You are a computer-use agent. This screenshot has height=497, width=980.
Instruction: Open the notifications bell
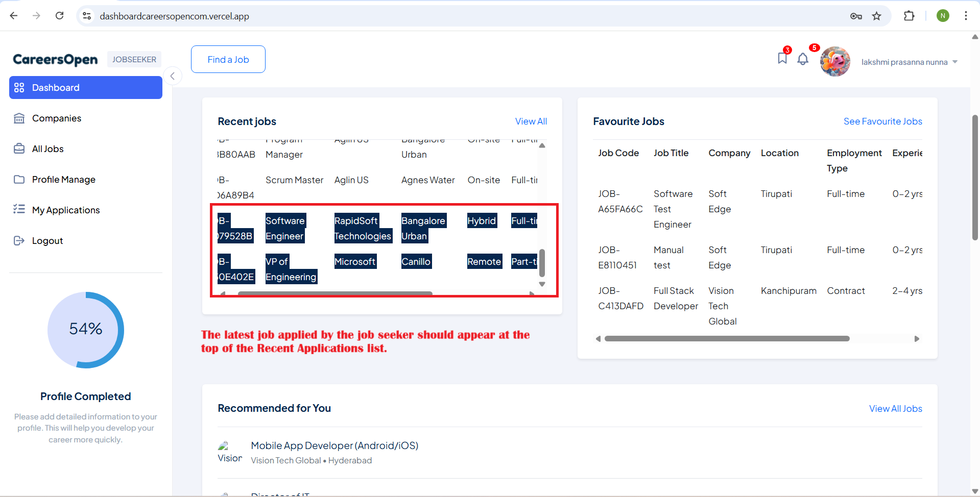[x=803, y=60]
